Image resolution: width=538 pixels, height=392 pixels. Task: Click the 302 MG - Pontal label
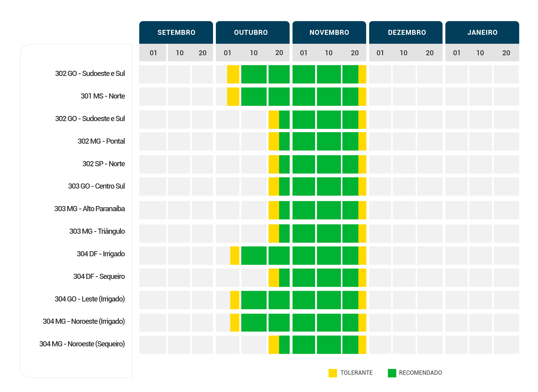(x=101, y=141)
